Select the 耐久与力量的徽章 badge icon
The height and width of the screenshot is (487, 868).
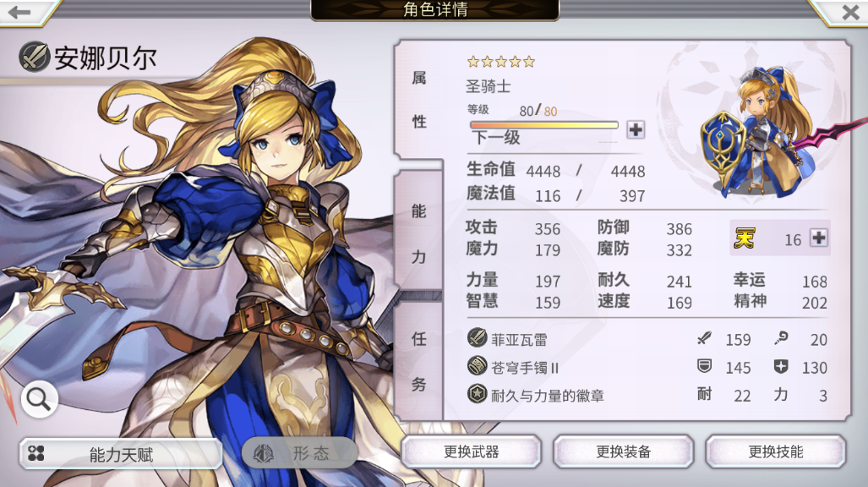pyautogui.click(x=477, y=394)
